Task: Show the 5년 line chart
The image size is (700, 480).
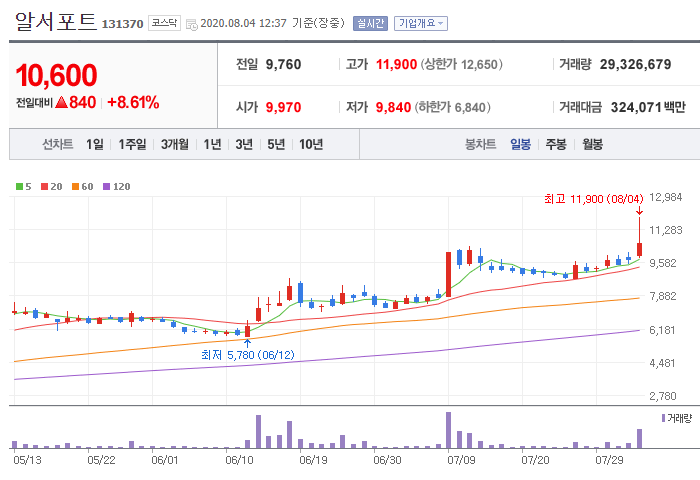Action: point(276,144)
